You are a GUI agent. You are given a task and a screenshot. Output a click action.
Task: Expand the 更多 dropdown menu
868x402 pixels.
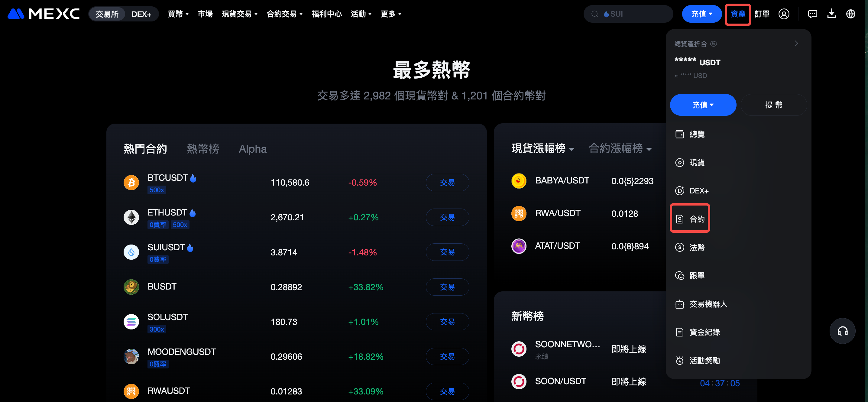click(x=391, y=14)
